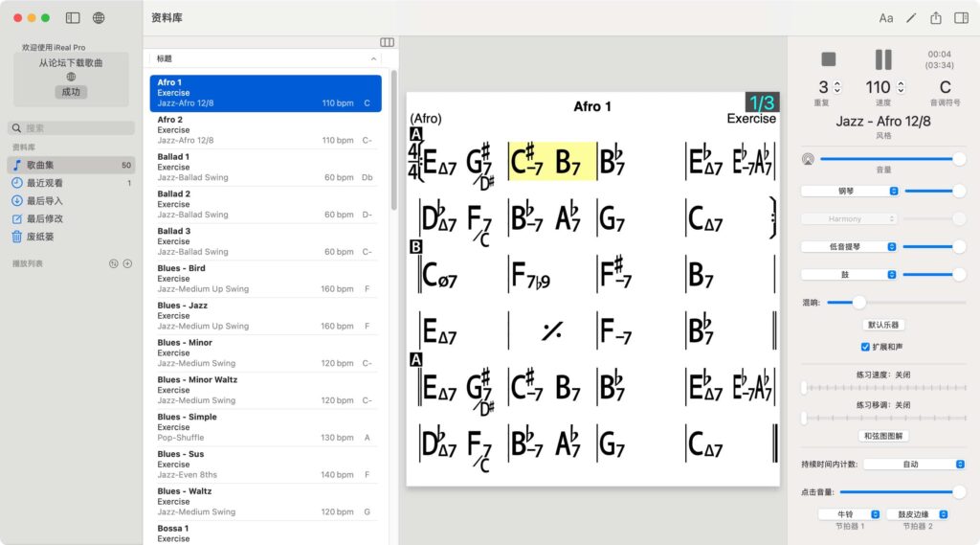This screenshot has height=545, width=980.
Task: Click the F7b9 chord in the chart
Action: click(x=530, y=274)
